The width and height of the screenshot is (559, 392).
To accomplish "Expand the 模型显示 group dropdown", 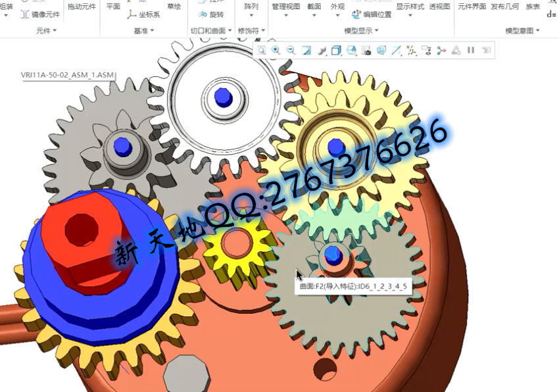I will pyautogui.click(x=362, y=30).
